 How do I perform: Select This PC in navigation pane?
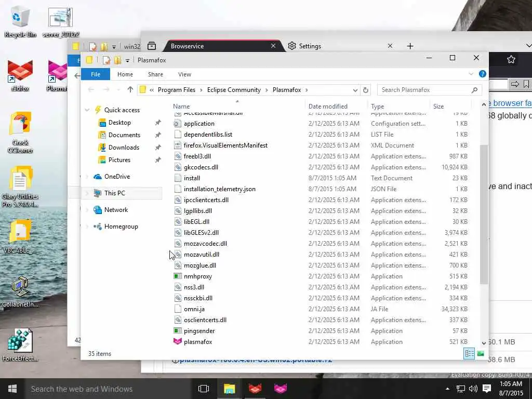coord(114,193)
